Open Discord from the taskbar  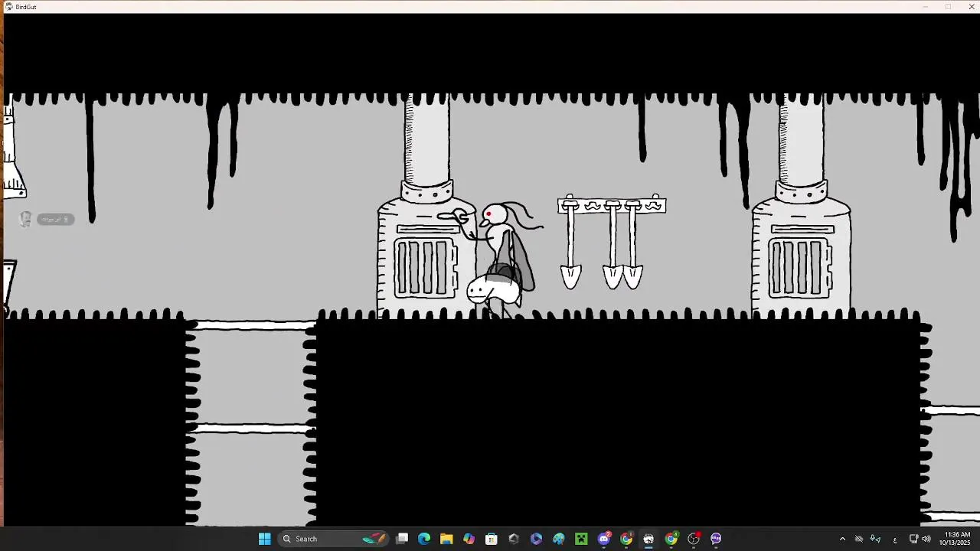[x=604, y=539]
